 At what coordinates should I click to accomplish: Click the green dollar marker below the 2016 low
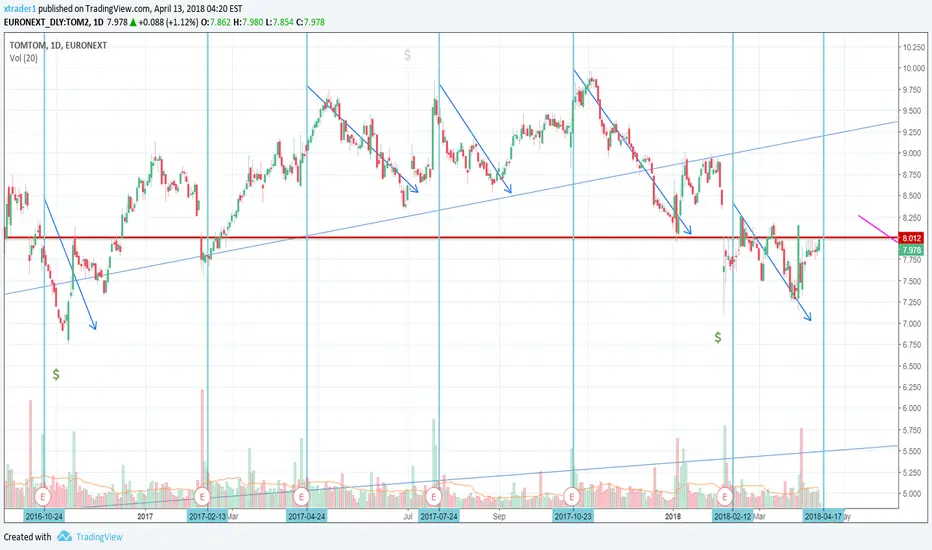click(x=56, y=375)
